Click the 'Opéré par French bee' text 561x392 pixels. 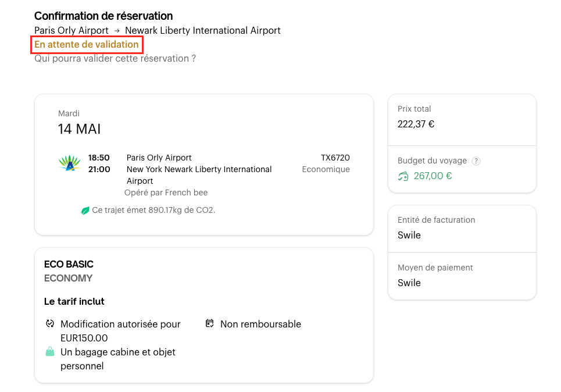(x=166, y=193)
